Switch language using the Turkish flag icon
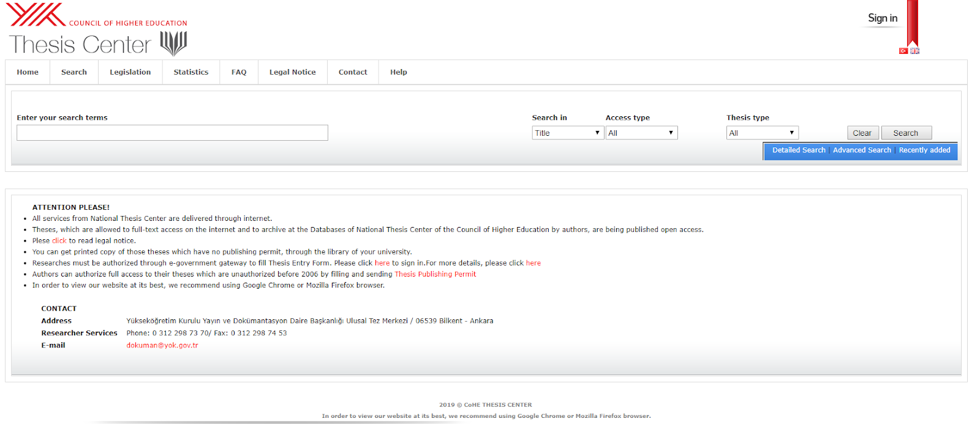The width and height of the screenshot is (980, 424). [903, 51]
